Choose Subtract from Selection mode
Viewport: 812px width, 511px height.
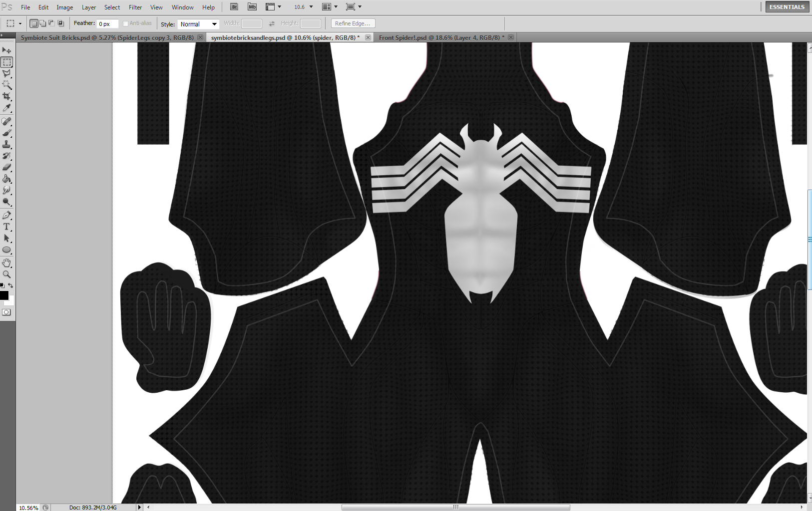[51, 23]
